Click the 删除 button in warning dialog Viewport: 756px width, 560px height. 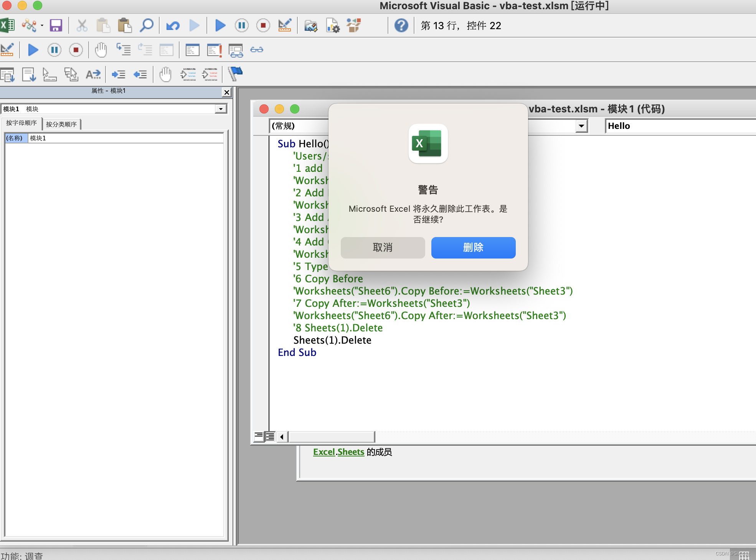(x=473, y=247)
